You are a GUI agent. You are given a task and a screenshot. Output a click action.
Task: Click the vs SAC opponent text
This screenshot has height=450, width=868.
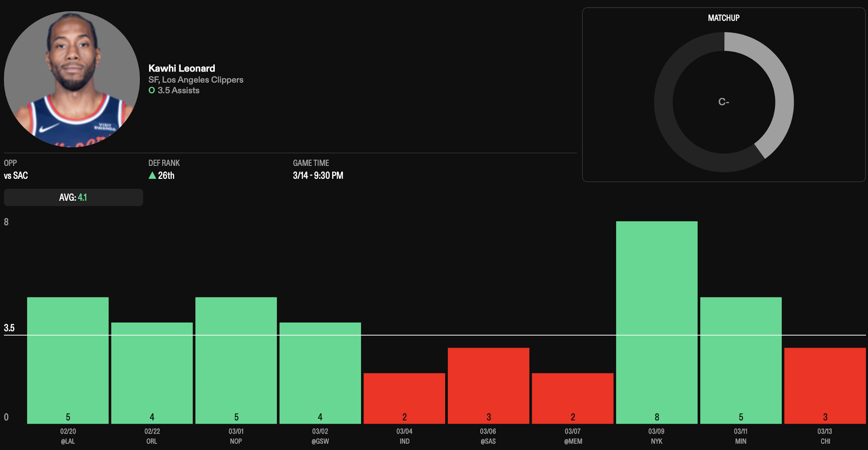point(16,175)
